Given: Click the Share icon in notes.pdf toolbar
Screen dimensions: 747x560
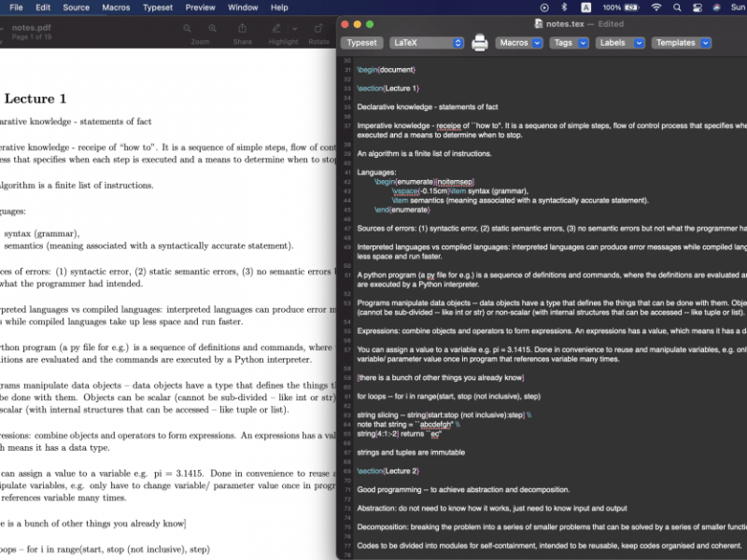Looking at the screenshot, I should (242, 29).
